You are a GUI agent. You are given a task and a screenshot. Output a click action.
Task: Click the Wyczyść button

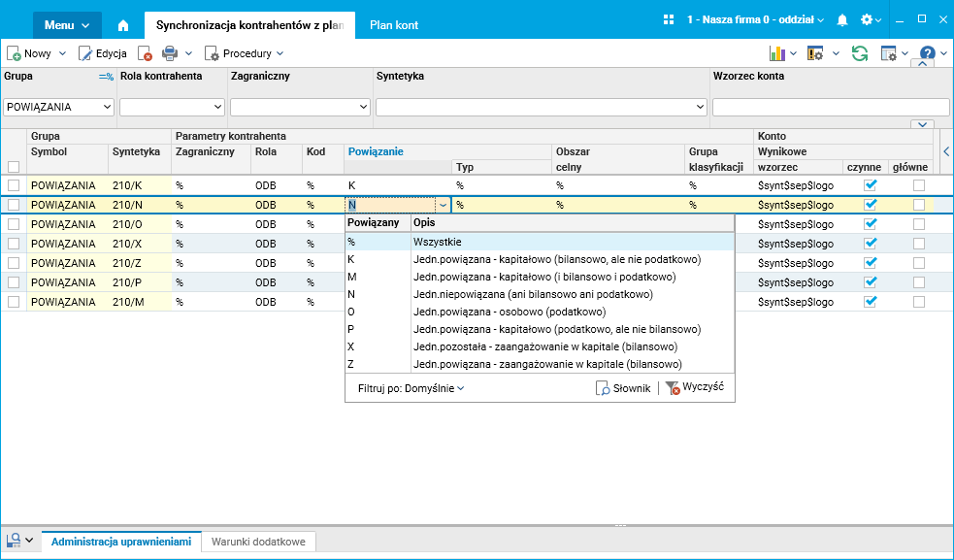[694, 387]
